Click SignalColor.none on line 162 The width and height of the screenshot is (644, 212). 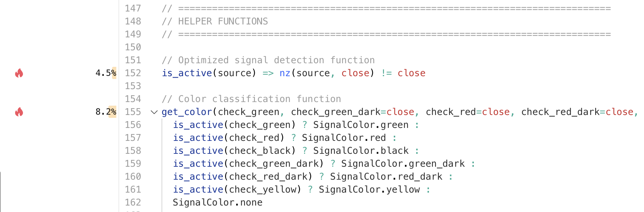click(218, 203)
